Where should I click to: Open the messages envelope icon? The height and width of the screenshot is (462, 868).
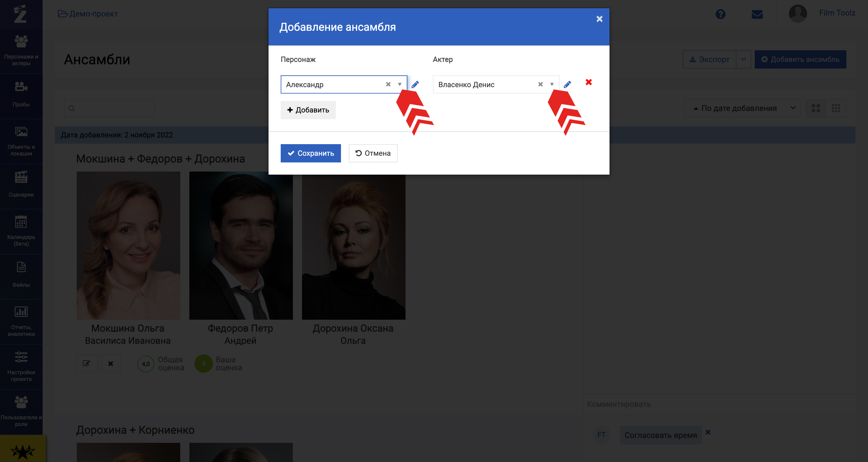pyautogui.click(x=757, y=14)
